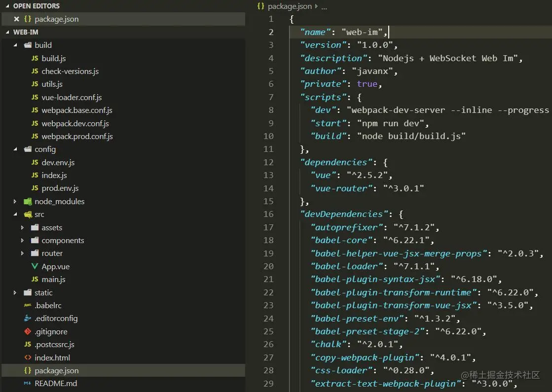
Task: Click the src folder icon
Action: point(28,214)
